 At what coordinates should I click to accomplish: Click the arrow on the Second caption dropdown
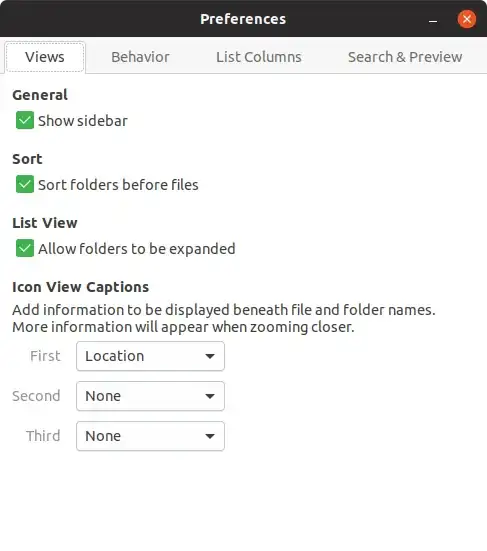[x=210, y=396]
